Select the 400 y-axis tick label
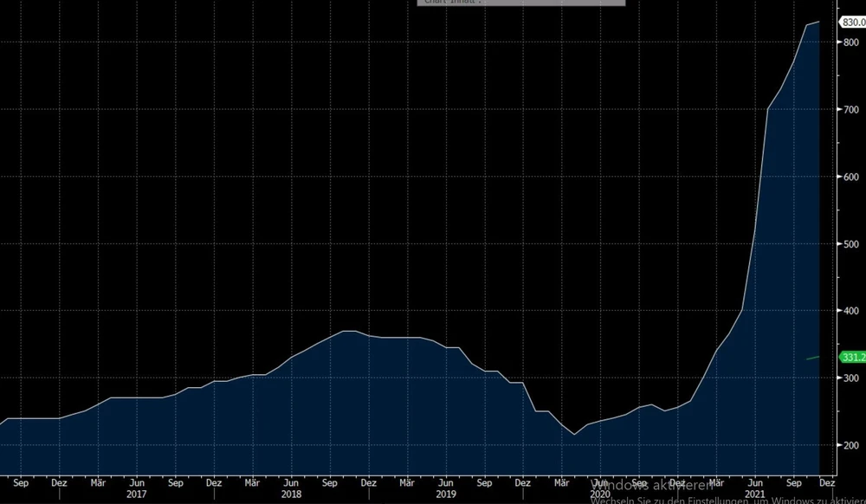This screenshot has height=504, width=866. click(852, 311)
